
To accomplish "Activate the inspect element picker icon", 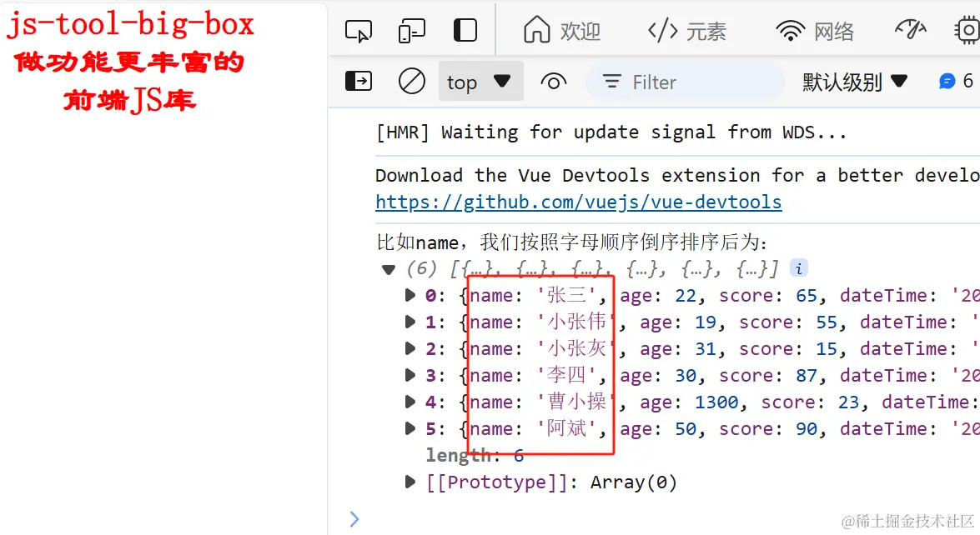I will (358, 31).
